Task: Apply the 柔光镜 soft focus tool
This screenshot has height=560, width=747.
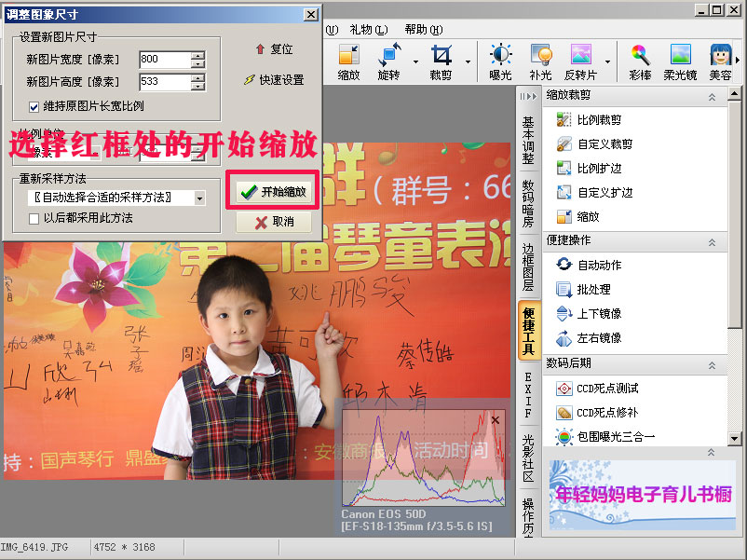Action: [680, 61]
